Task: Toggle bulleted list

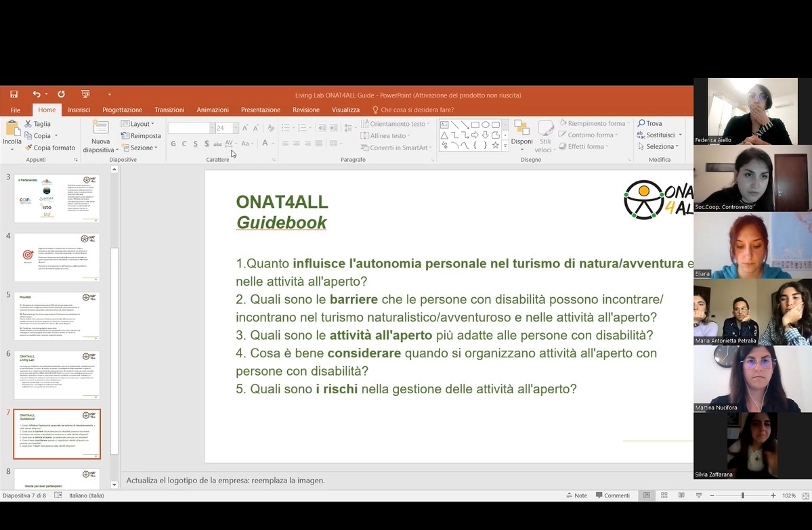Action: pyautogui.click(x=285, y=128)
